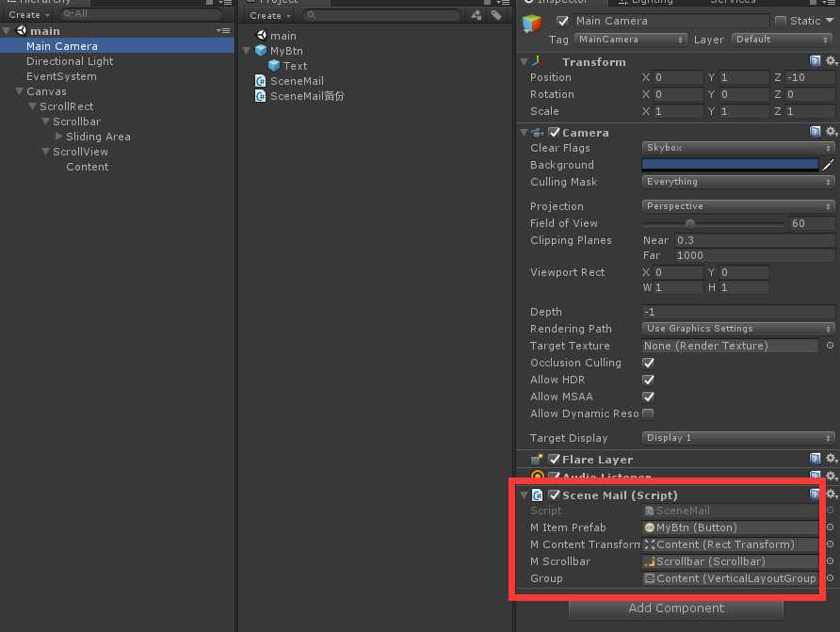Screen dimensions: 840x632
Task: Click Scrollbar (Scrollbar) reference field
Action: pos(730,561)
